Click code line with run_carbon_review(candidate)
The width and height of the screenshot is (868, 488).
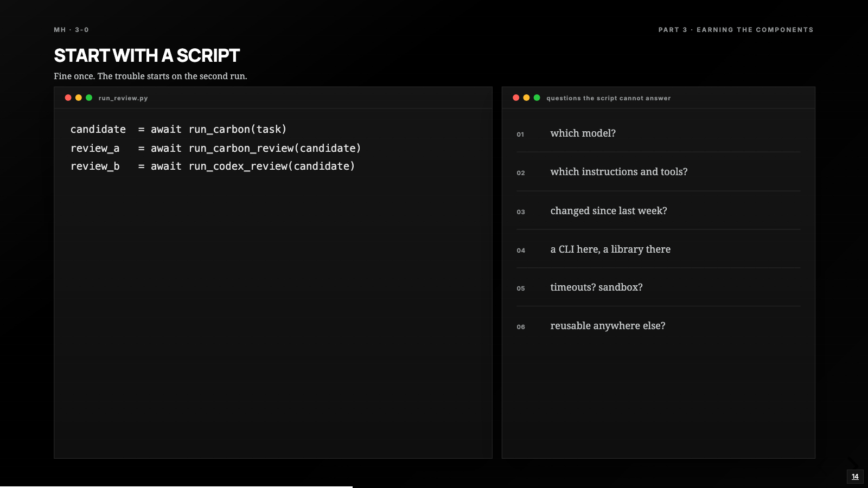pyautogui.click(x=216, y=149)
